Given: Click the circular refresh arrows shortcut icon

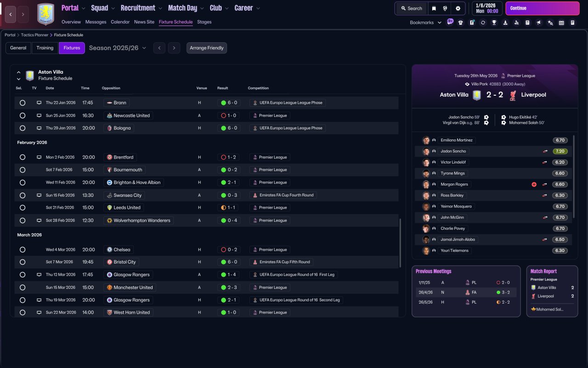Looking at the screenshot, I should [x=483, y=23].
